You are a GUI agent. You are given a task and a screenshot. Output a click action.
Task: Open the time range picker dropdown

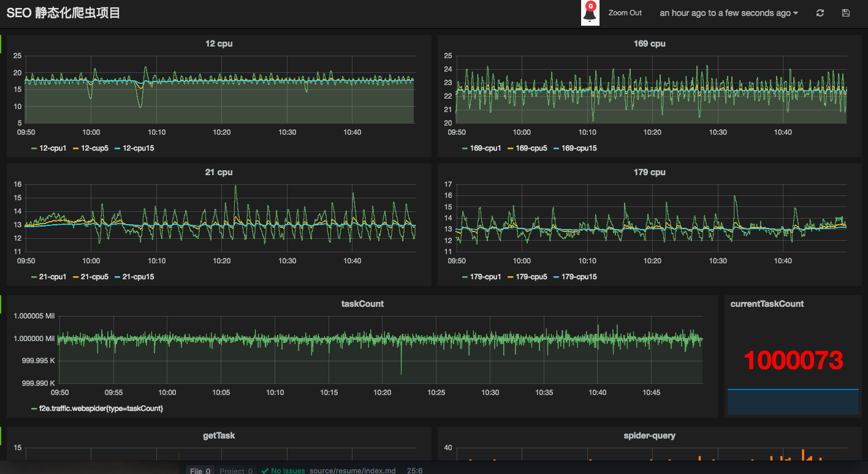click(x=728, y=13)
